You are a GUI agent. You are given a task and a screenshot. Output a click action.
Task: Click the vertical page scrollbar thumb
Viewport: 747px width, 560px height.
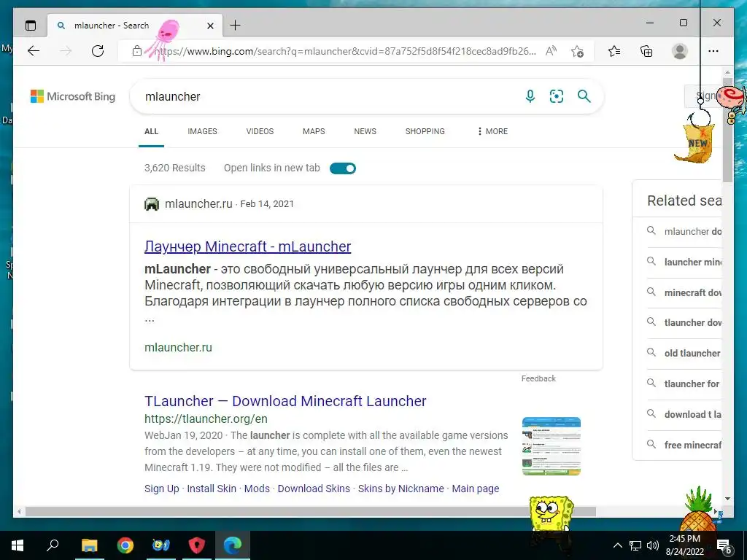[x=727, y=128]
